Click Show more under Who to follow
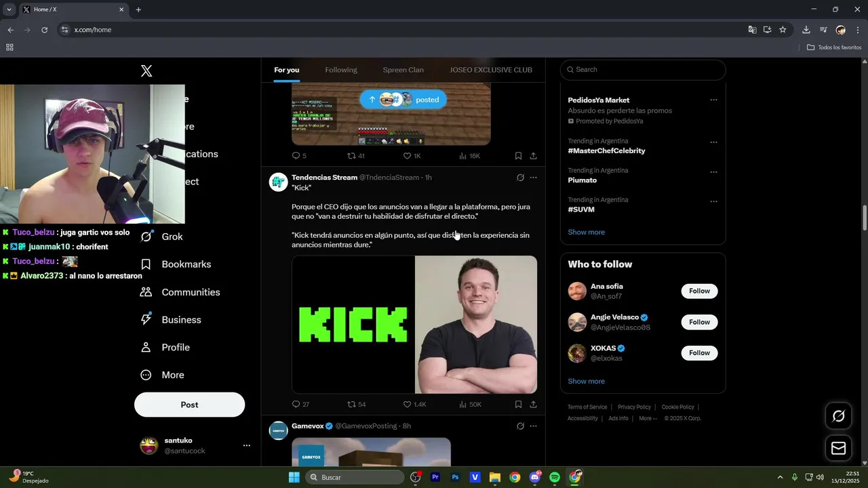Screen dimensions: 868x488 (586, 381)
